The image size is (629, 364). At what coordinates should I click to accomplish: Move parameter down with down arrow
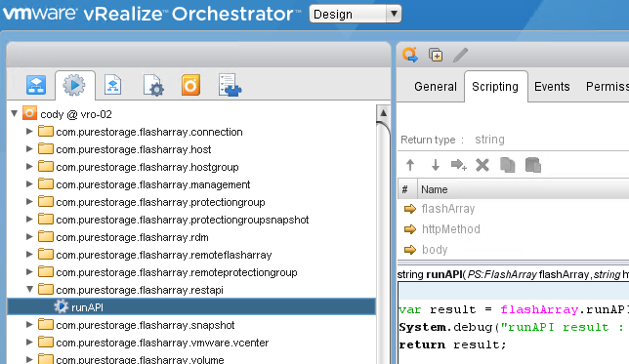(436, 165)
